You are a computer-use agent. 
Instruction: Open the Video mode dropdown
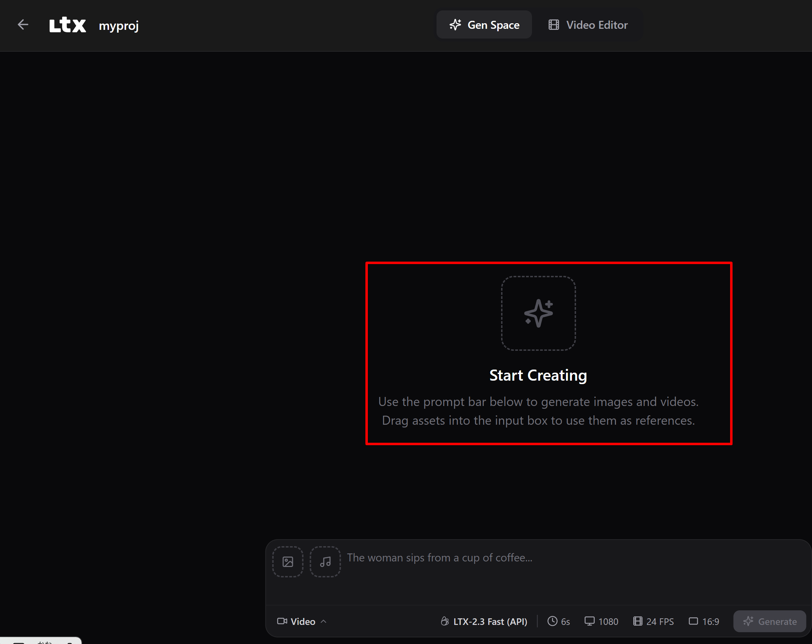pyautogui.click(x=302, y=621)
